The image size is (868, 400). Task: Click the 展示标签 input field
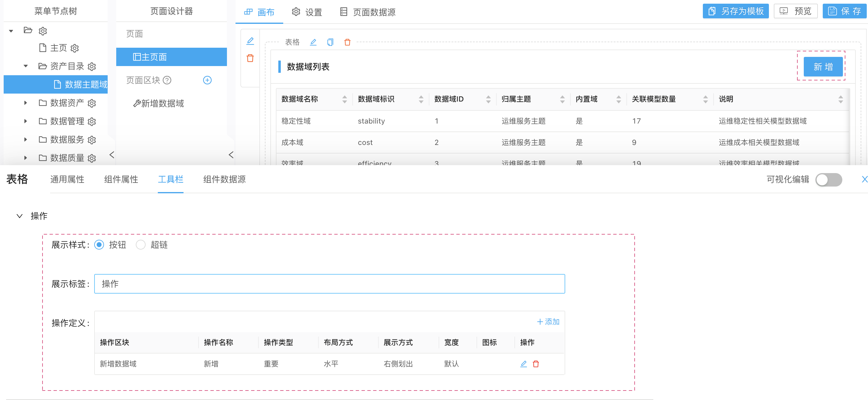[329, 283]
